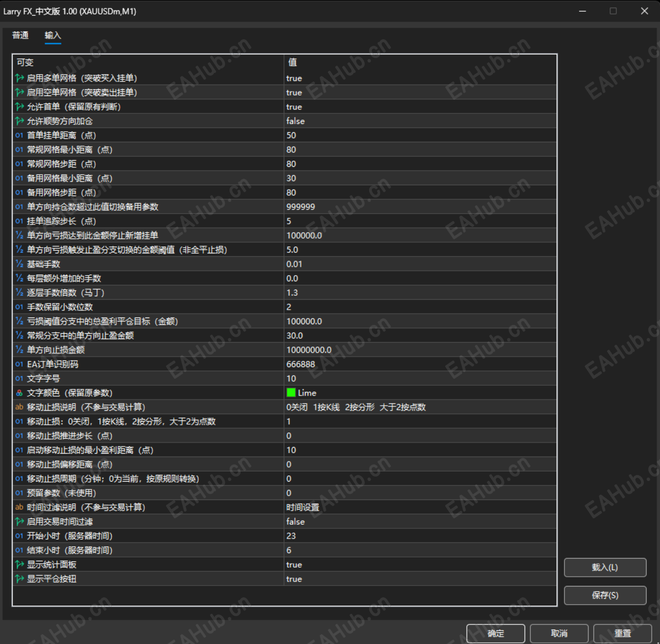The height and width of the screenshot is (644, 660).
Task: Click the boolean icon beside 允许首单
Action: (20, 107)
